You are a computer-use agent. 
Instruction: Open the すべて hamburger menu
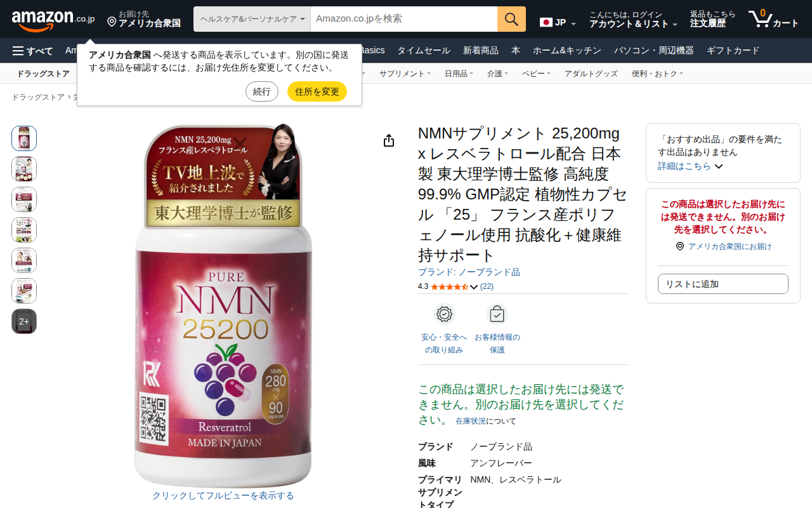tap(32, 51)
